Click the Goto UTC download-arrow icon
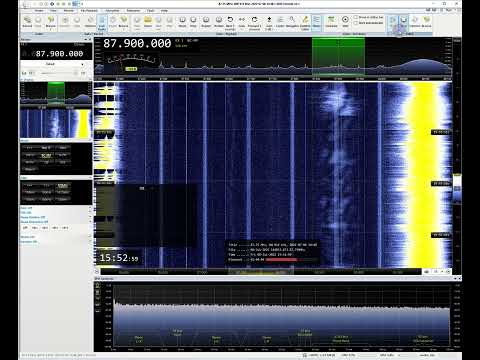This screenshot has width=480, height=360. pyautogui.click(x=269, y=22)
